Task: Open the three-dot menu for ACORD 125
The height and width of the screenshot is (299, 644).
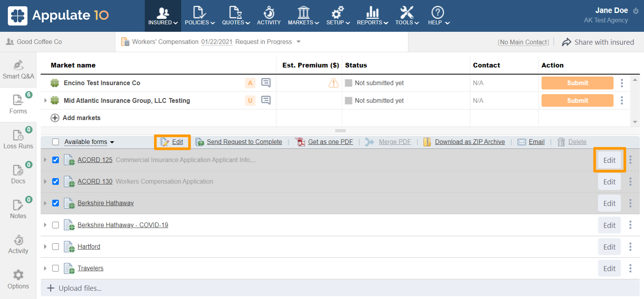Action: coord(630,160)
